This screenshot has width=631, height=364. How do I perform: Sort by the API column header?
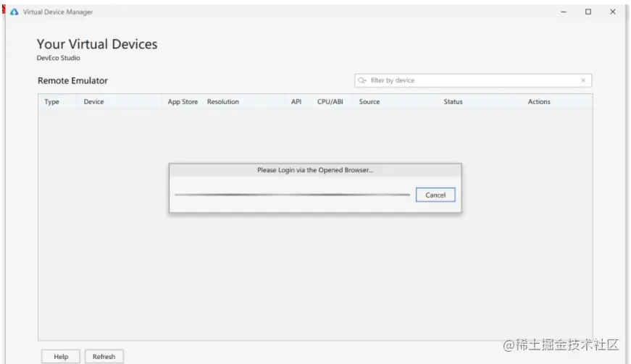click(296, 101)
